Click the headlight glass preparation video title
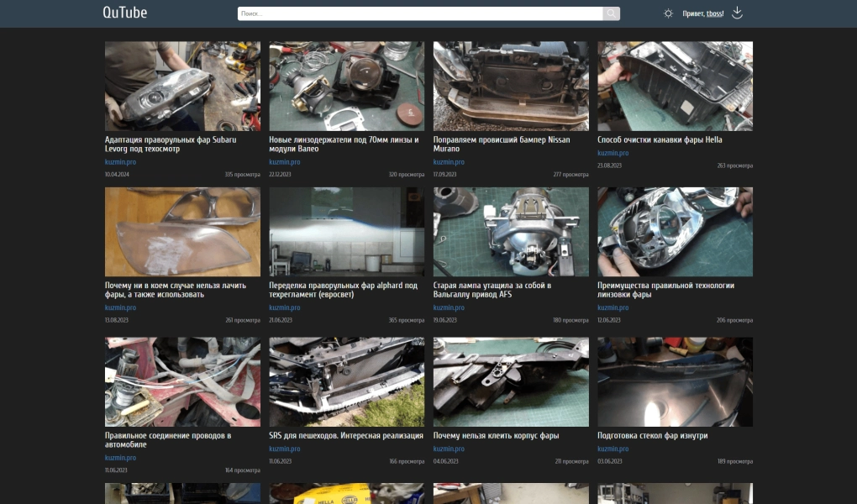 (x=652, y=436)
